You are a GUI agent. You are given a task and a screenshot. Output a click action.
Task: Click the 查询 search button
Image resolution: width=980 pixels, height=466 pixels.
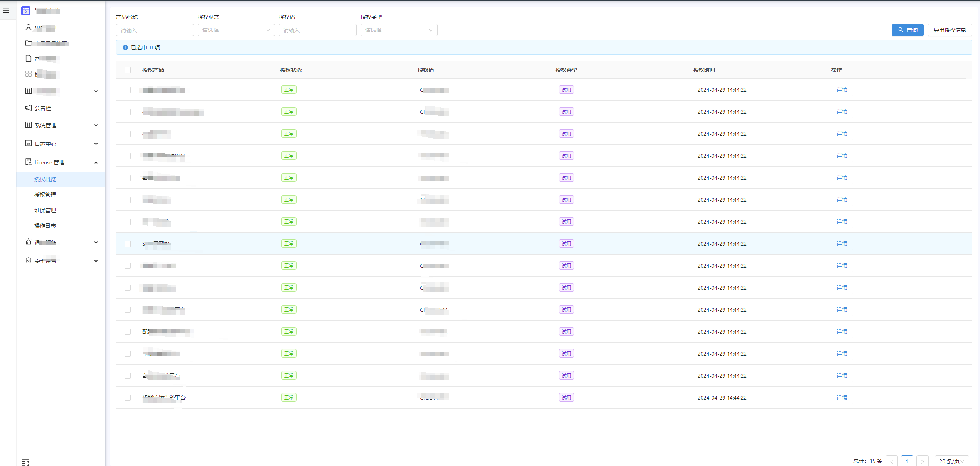click(907, 30)
